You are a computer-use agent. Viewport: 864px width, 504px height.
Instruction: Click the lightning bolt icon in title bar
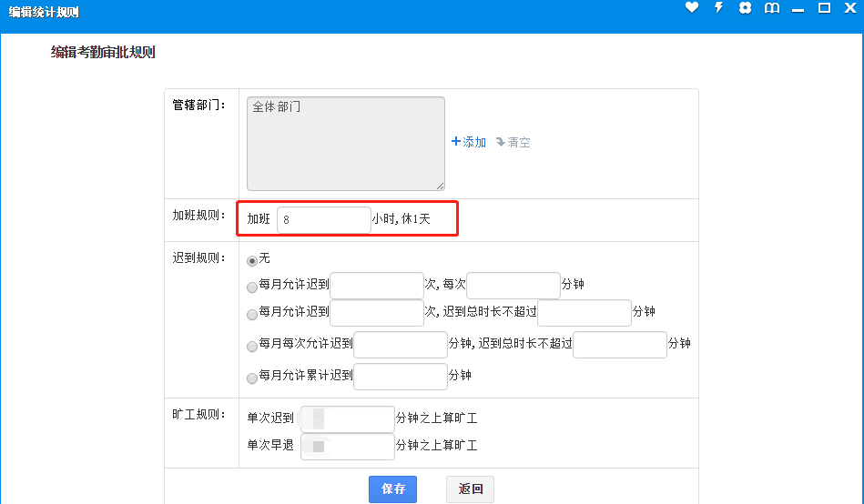click(718, 8)
